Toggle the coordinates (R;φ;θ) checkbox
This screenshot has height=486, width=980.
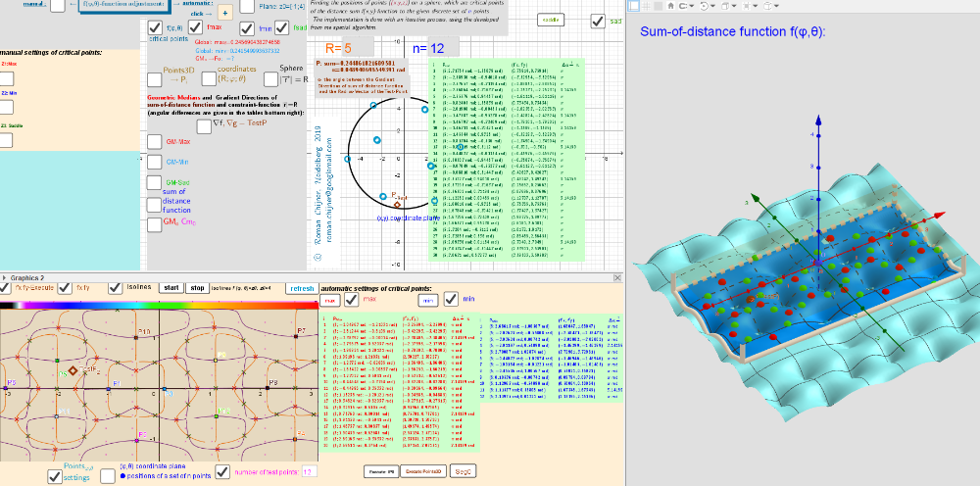click(x=209, y=79)
